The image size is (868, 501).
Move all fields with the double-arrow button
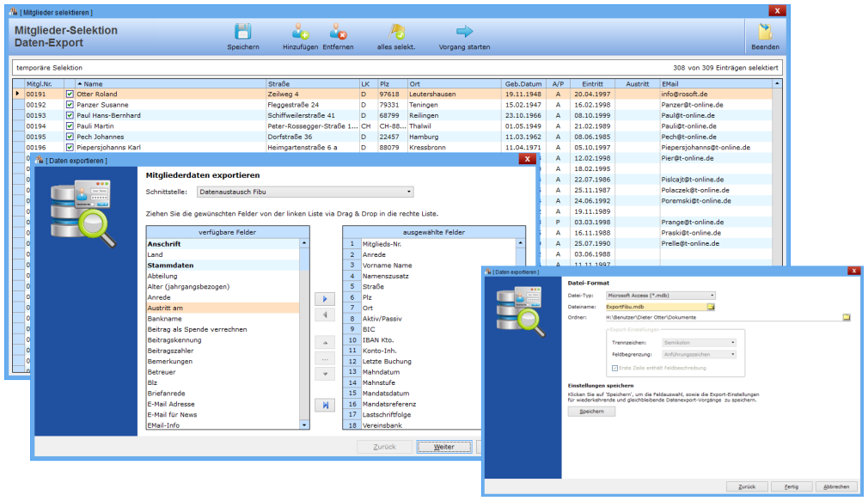pos(325,405)
